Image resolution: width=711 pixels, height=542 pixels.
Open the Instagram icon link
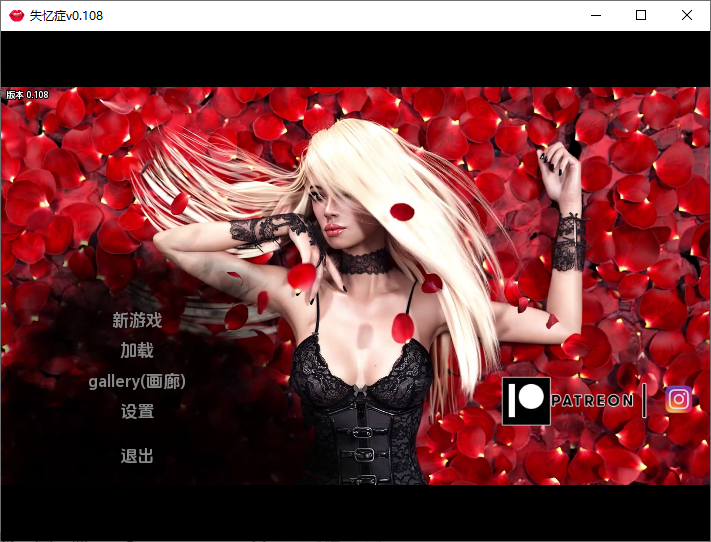pyautogui.click(x=678, y=400)
